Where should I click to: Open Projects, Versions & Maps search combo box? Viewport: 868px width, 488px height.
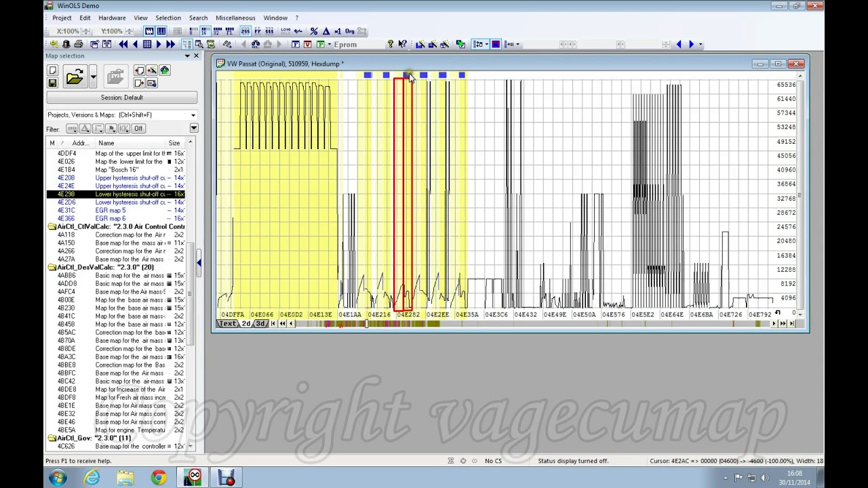tap(122, 115)
